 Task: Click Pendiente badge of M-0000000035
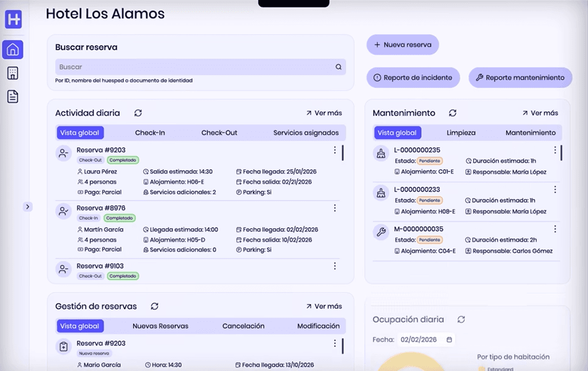430,240
